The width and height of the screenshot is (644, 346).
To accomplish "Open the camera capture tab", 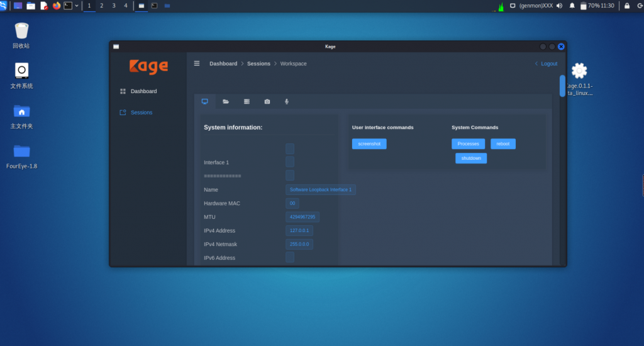I will point(267,101).
